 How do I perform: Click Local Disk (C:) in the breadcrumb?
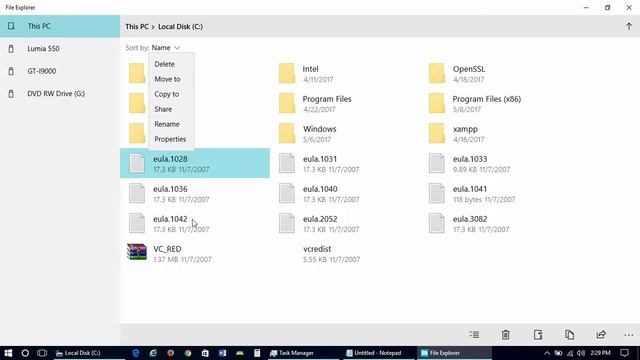coord(180,27)
